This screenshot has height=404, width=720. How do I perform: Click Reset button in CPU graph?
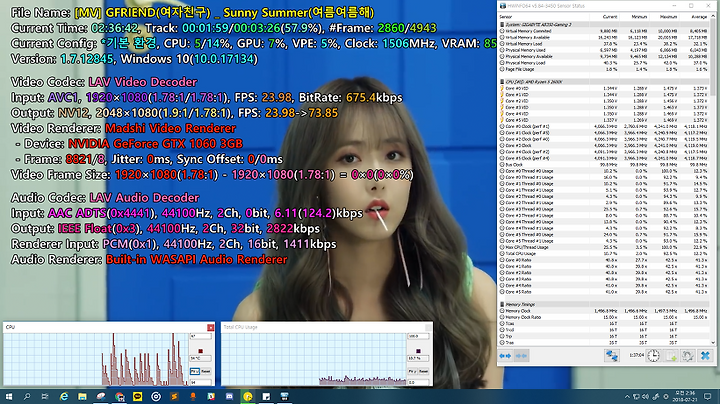[206, 371]
